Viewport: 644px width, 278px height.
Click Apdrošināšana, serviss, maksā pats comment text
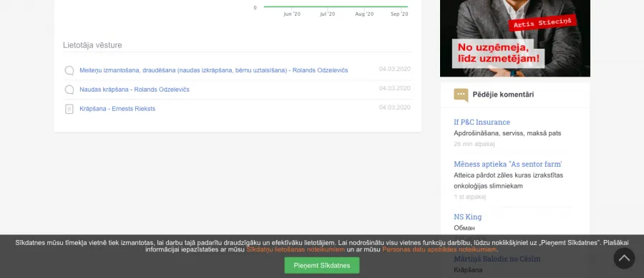pyautogui.click(x=507, y=133)
